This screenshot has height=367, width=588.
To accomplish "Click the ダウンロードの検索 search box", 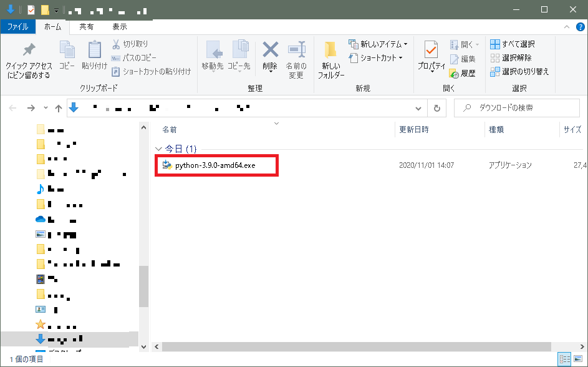I will click(517, 108).
